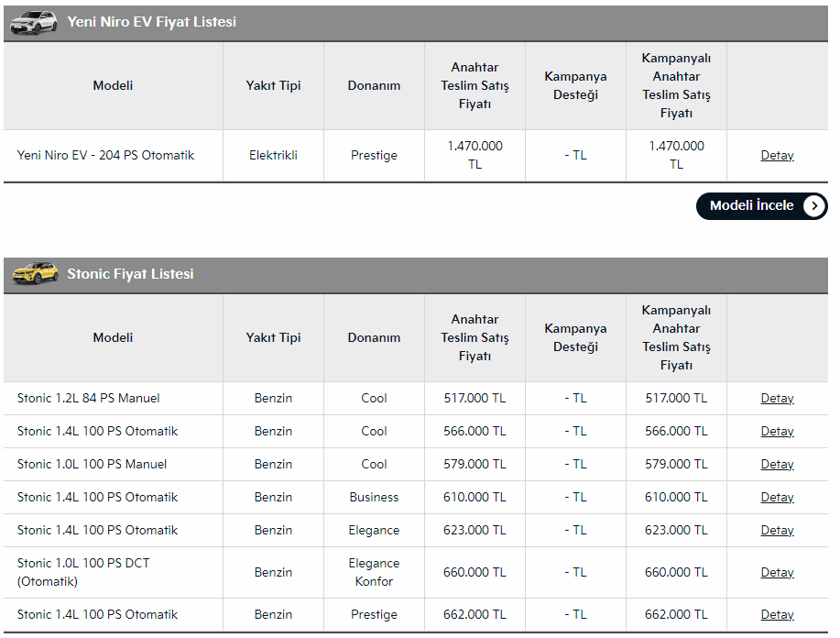
Task: Open Detay for Stonic Business trim
Action: tap(777, 498)
